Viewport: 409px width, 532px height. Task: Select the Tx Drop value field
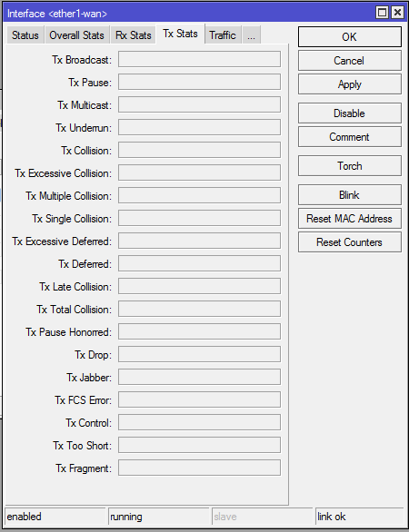(x=199, y=355)
